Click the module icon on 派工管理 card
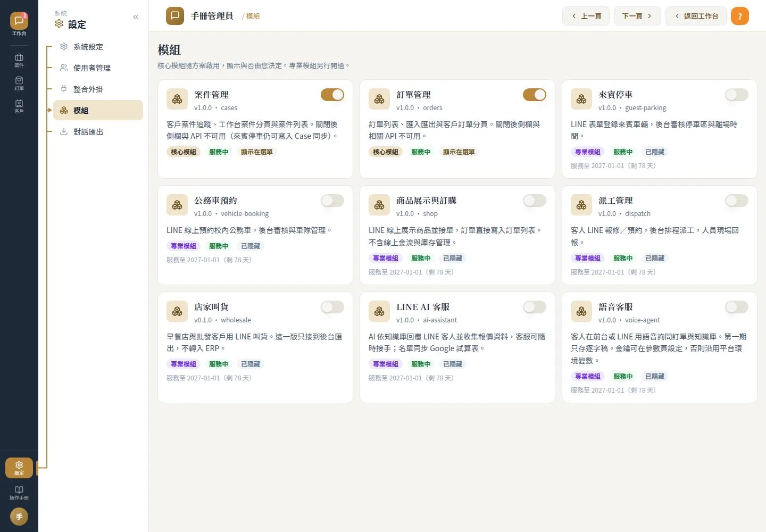This screenshot has width=766, height=532. (x=581, y=205)
